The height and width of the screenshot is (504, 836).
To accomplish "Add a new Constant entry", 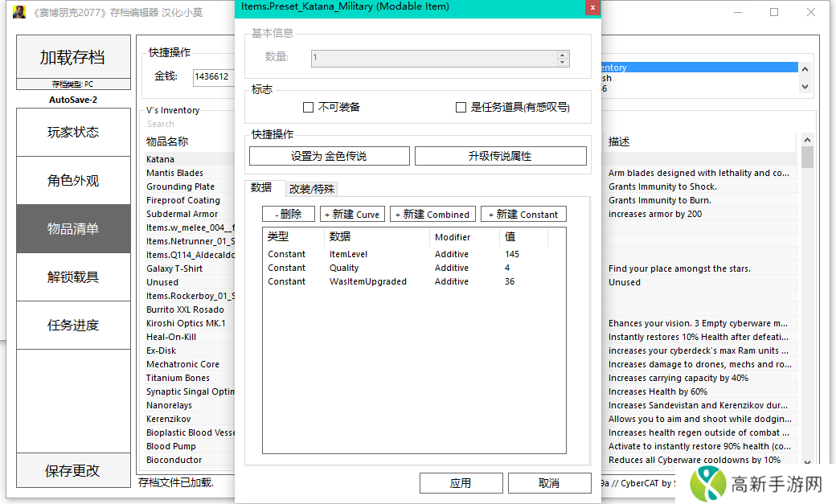I will pos(523,215).
